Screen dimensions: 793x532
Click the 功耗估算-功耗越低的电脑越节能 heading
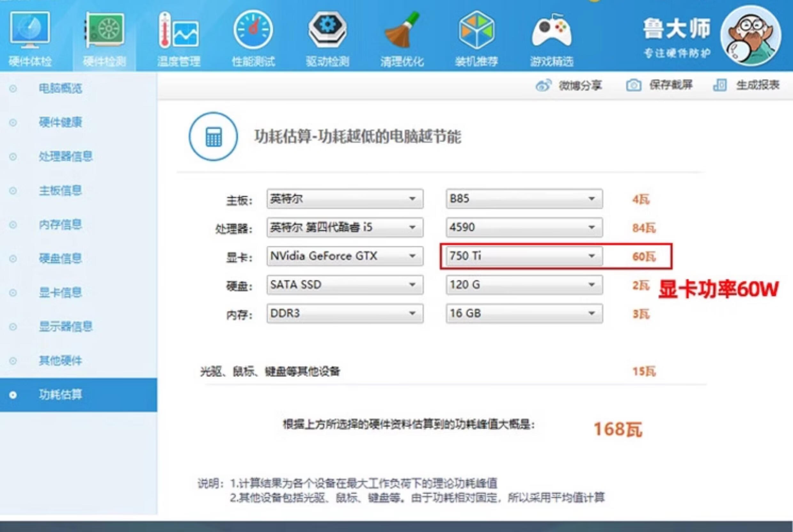358,137
